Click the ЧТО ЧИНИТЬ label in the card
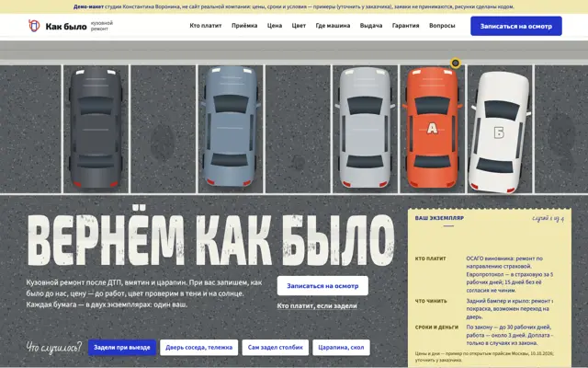 tap(431, 301)
